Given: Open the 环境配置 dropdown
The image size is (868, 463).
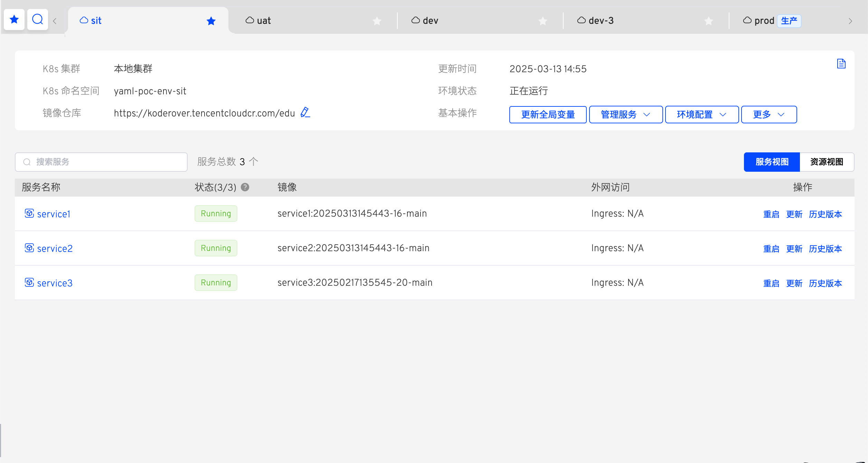Looking at the screenshot, I should pos(702,114).
